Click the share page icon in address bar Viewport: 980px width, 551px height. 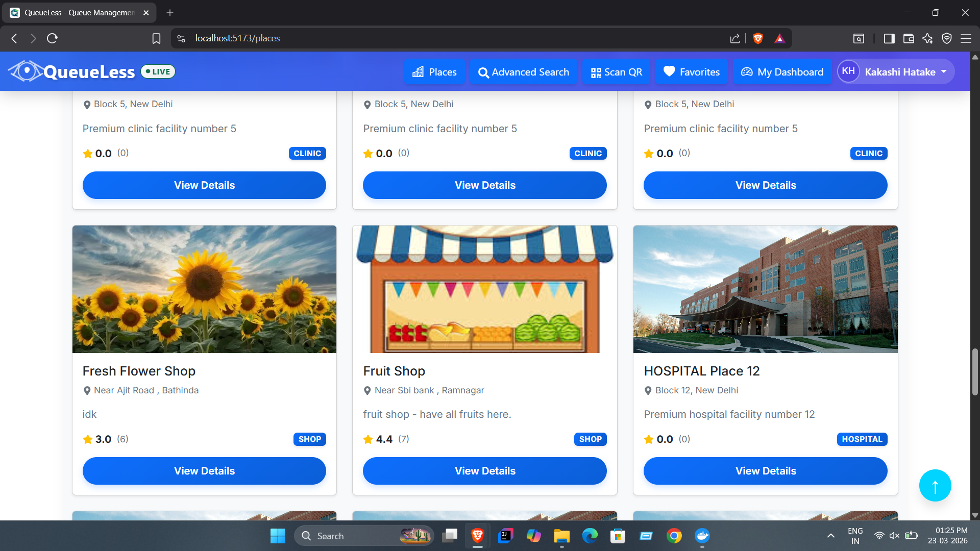coord(735,38)
